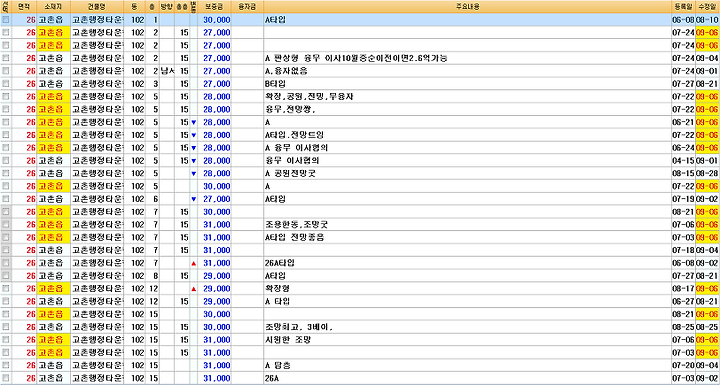
Task: Select the 'A.융자없음' description cell
Action: [x=467, y=71]
